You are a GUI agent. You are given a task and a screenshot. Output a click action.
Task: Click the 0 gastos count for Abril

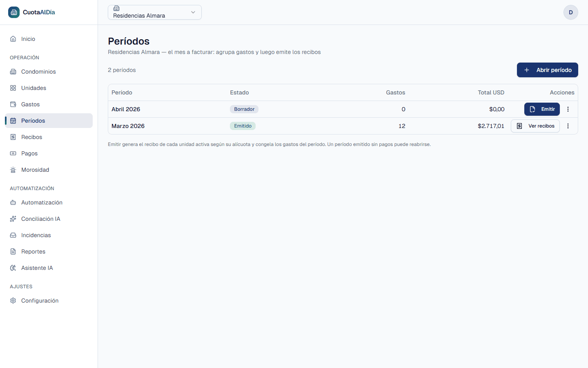click(403, 109)
